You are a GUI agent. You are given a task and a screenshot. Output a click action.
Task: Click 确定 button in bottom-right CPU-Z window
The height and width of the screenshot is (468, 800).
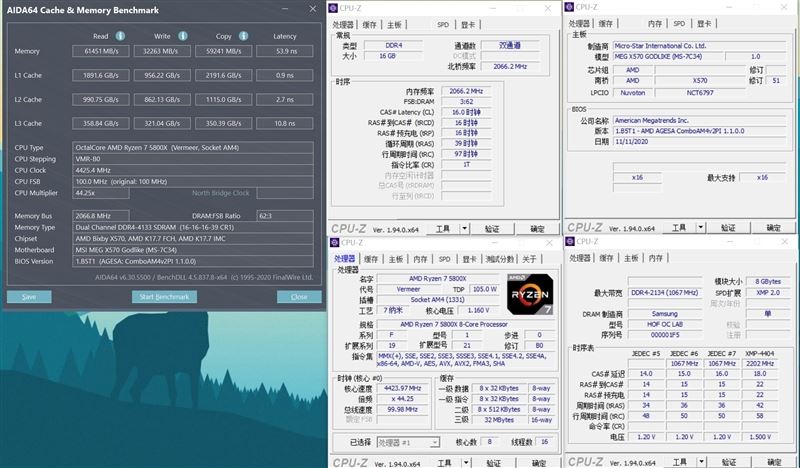(x=774, y=462)
